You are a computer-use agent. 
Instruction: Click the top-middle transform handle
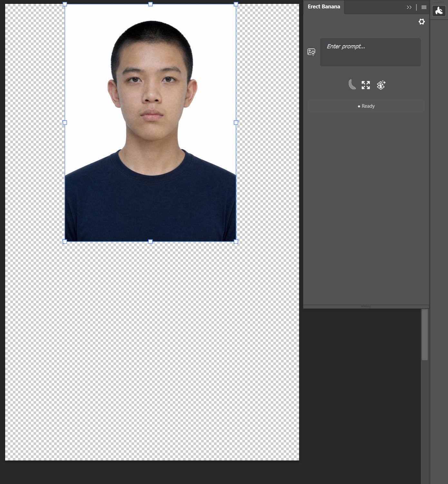click(x=150, y=4)
